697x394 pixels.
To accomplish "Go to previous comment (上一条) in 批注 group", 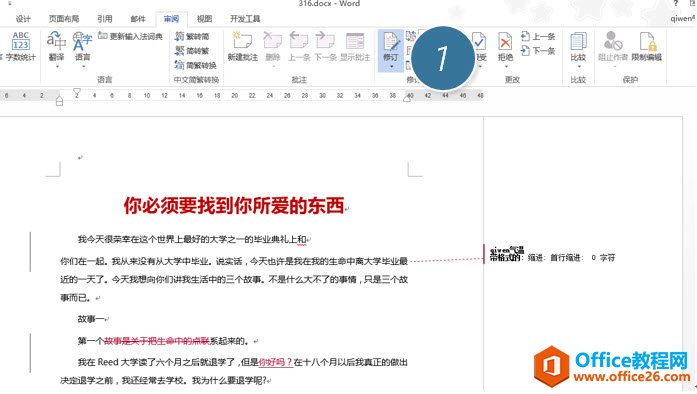I will 299,46.
